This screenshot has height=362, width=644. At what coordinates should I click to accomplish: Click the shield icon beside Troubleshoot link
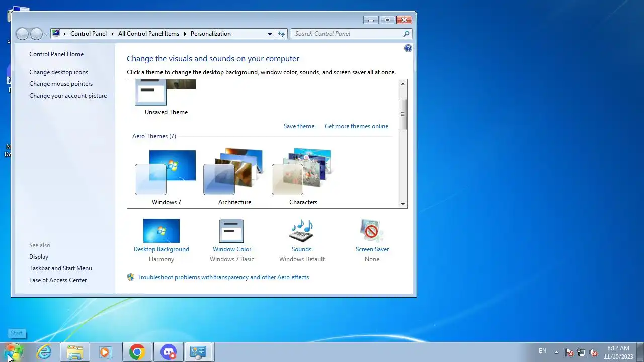(x=131, y=277)
